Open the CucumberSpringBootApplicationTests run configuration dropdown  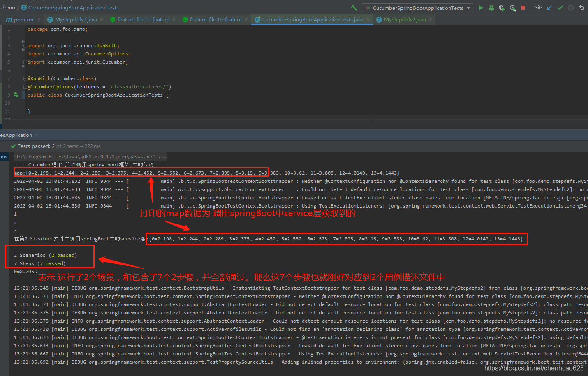tap(417, 8)
